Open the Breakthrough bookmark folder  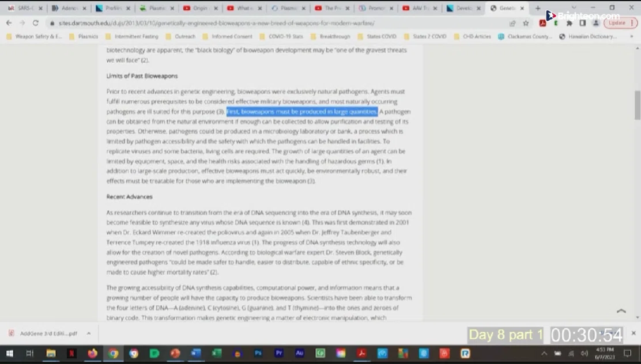coord(330,36)
